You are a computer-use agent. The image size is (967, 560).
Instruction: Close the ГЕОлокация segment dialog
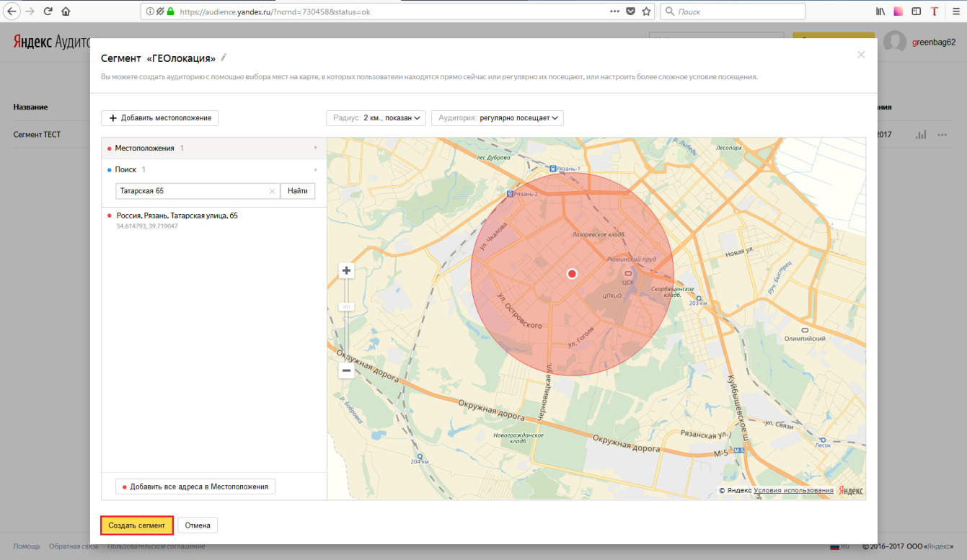(x=861, y=54)
